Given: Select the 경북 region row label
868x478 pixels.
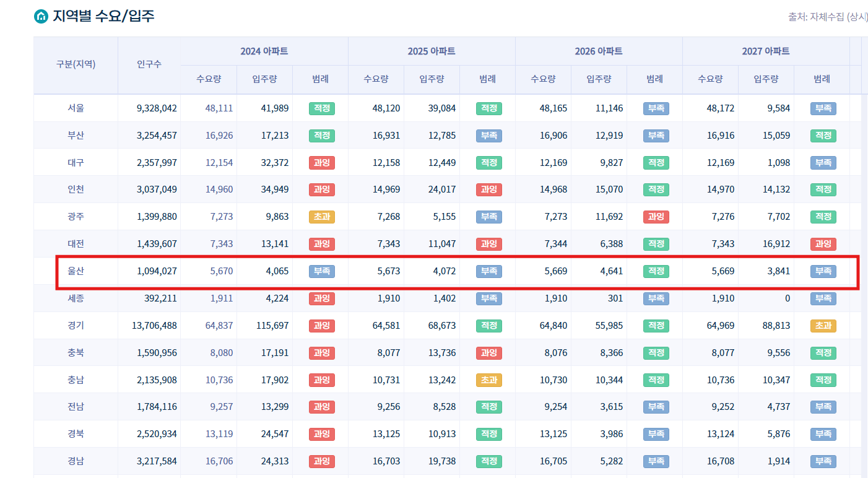Looking at the screenshot, I should coord(76,434).
